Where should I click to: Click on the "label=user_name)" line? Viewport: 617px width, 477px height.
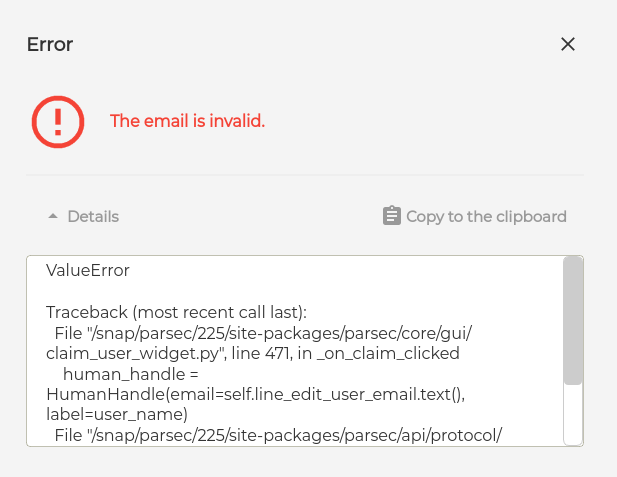pos(117,414)
